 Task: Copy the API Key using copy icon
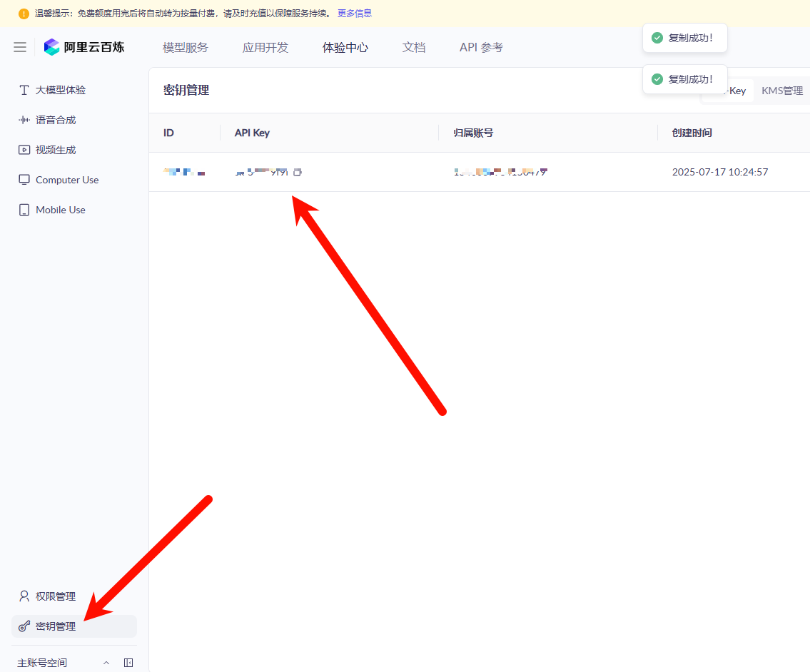(298, 172)
